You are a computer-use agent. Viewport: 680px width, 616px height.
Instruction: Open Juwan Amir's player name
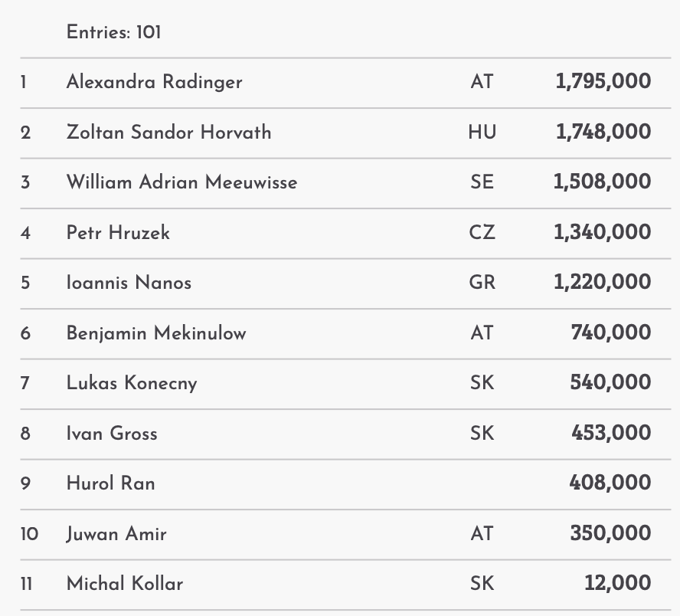[116, 534]
